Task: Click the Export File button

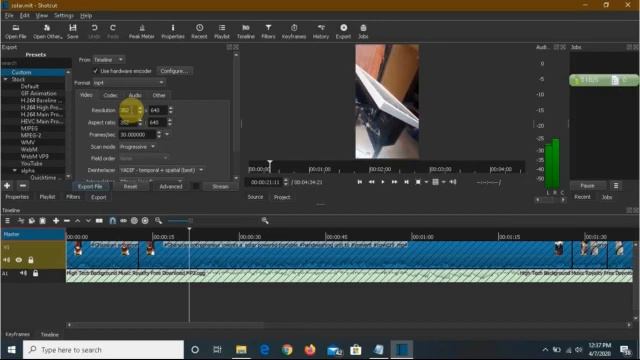Action: tap(90, 187)
